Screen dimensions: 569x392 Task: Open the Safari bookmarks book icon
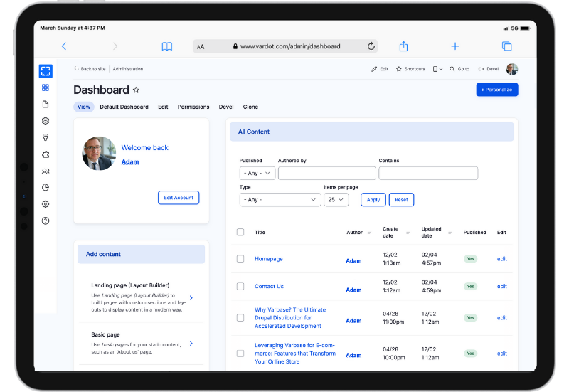click(167, 46)
